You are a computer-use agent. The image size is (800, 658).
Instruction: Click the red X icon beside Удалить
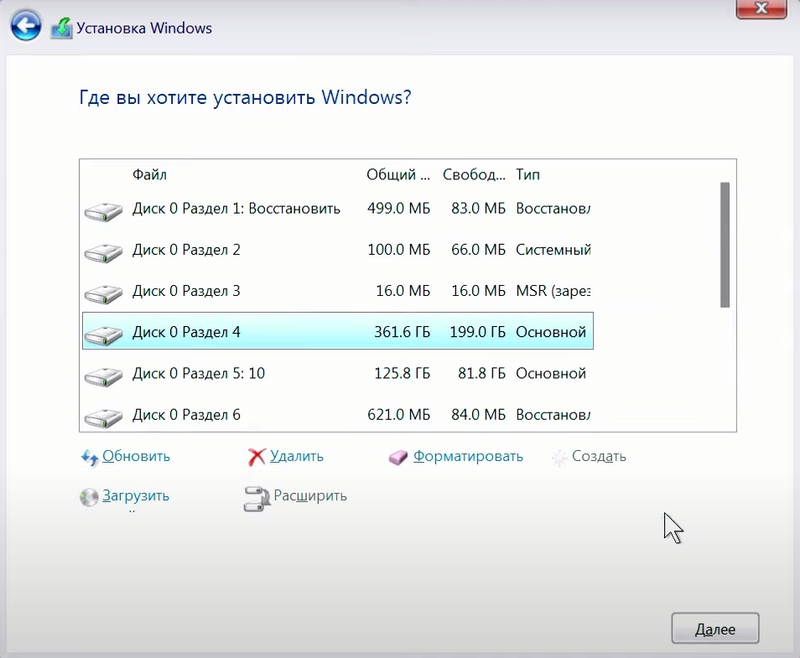259,456
